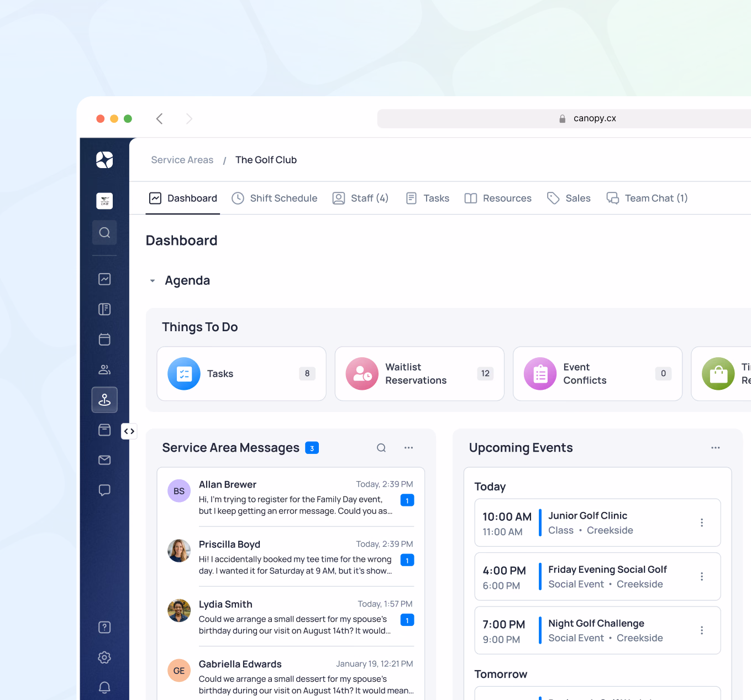Open the mail envelope icon in sidebar
The height and width of the screenshot is (700, 751).
[104, 460]
